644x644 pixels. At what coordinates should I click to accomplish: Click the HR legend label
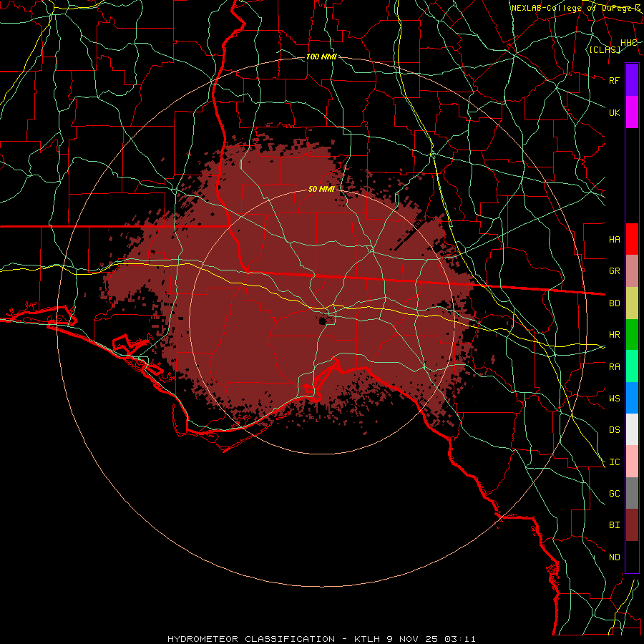(x=614, y=335)
